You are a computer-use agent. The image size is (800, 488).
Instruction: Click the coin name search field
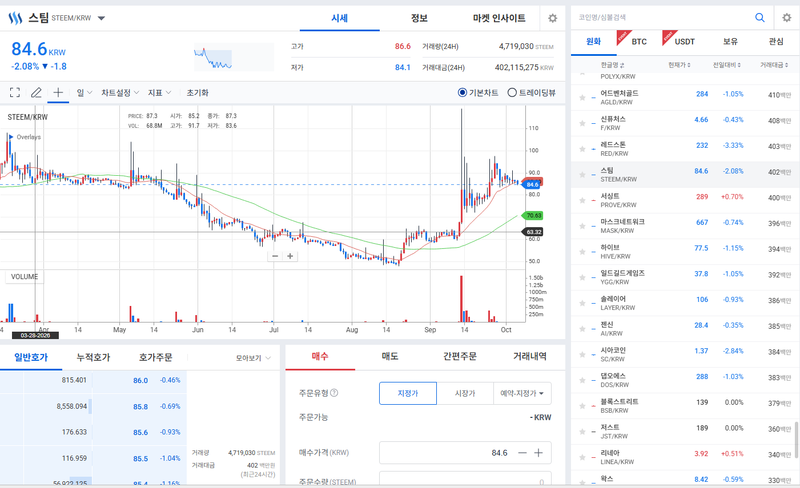661,17
